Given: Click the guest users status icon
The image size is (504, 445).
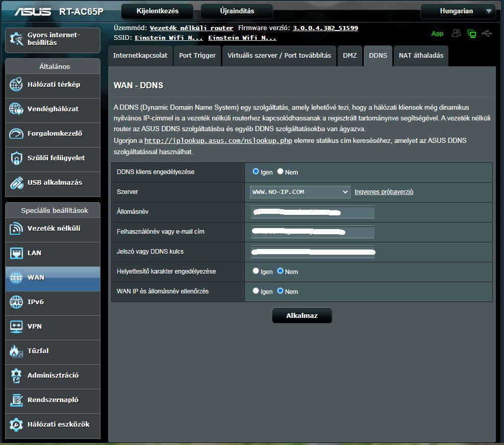Looking at the screenshot, I should (456, 33).
